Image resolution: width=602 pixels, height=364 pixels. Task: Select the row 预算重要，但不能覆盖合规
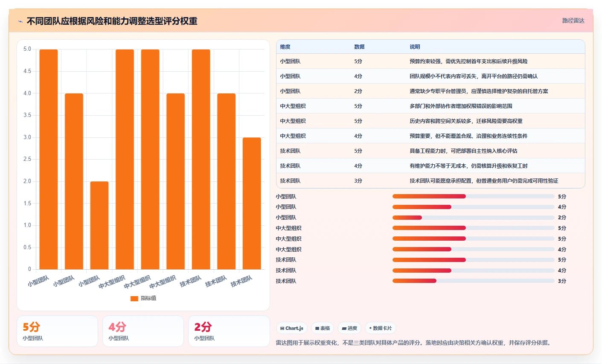(430, 136)
